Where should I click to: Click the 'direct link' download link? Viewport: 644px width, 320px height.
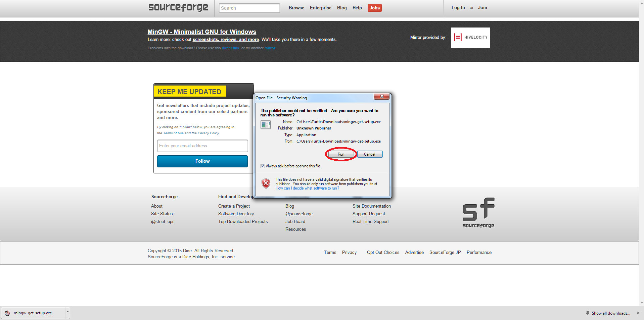click(x=230, y=48)
